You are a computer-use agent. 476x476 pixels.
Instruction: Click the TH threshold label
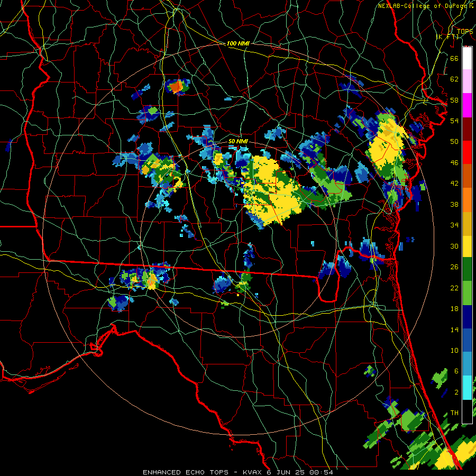point(454,413)
